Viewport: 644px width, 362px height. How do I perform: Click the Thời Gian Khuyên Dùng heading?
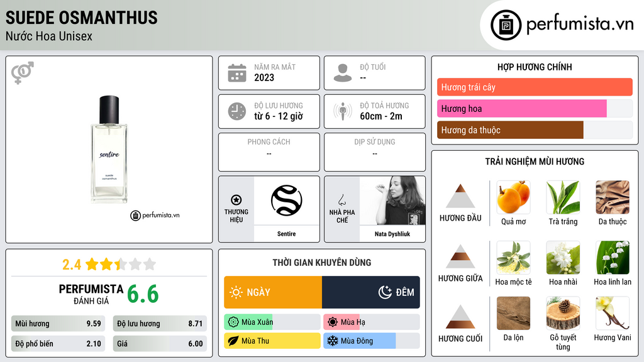pos(322,262)
